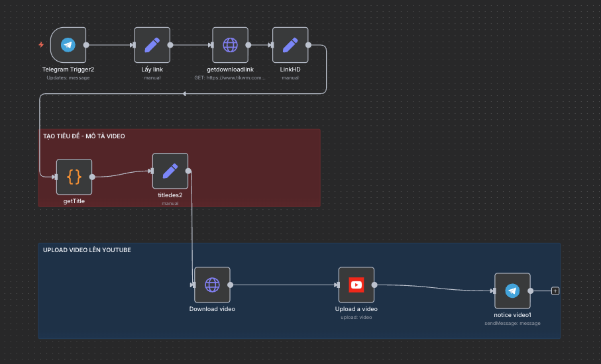This screenshot has height=364, width=601.
Task: Click the "Telegram Trigger2" label
Action: [68, 69]
